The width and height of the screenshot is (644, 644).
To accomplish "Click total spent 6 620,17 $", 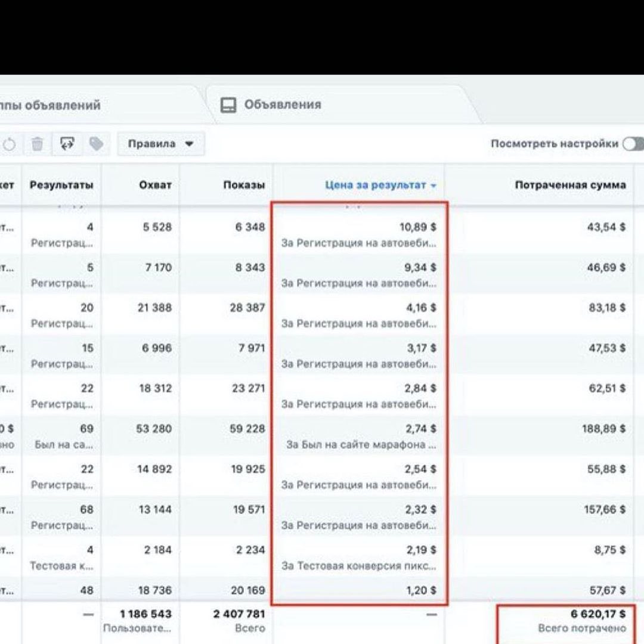I will [598, 614].
